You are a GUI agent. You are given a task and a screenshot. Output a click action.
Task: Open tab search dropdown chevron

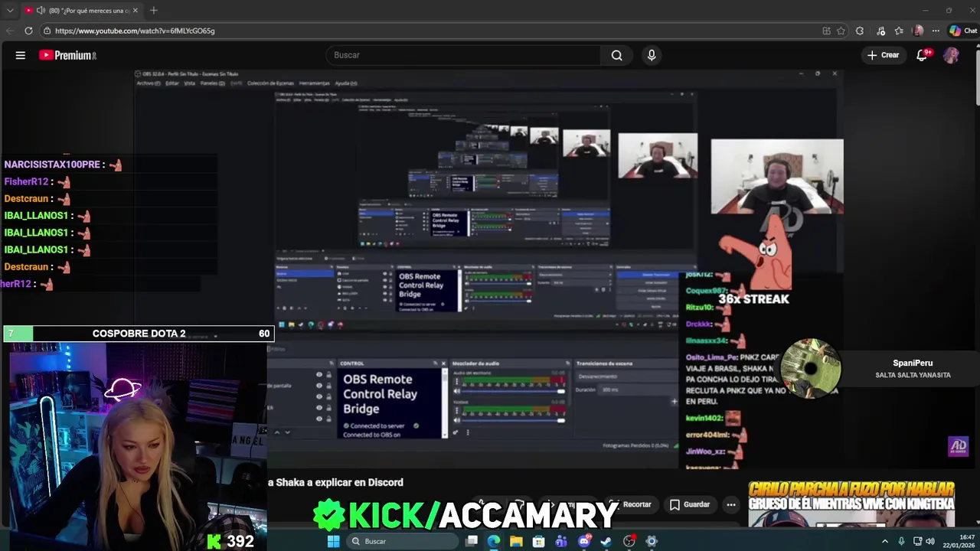coord(10,11)
